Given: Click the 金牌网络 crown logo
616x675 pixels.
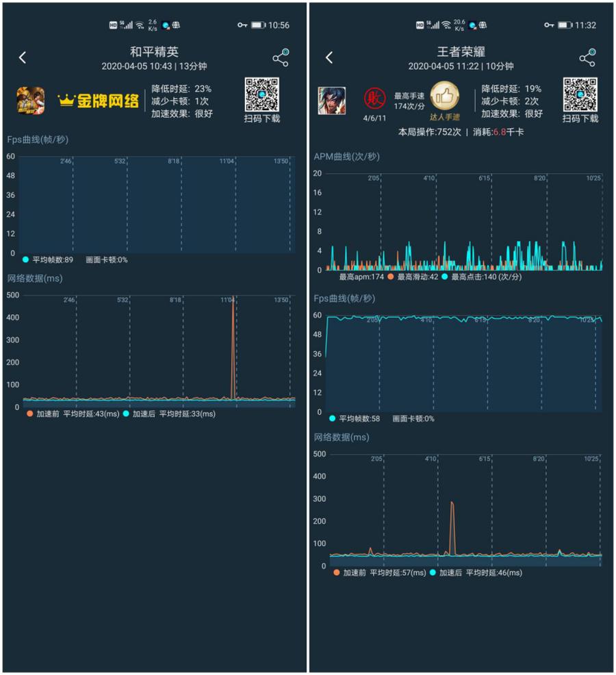Looking at the screenshot, I should 96,99.
